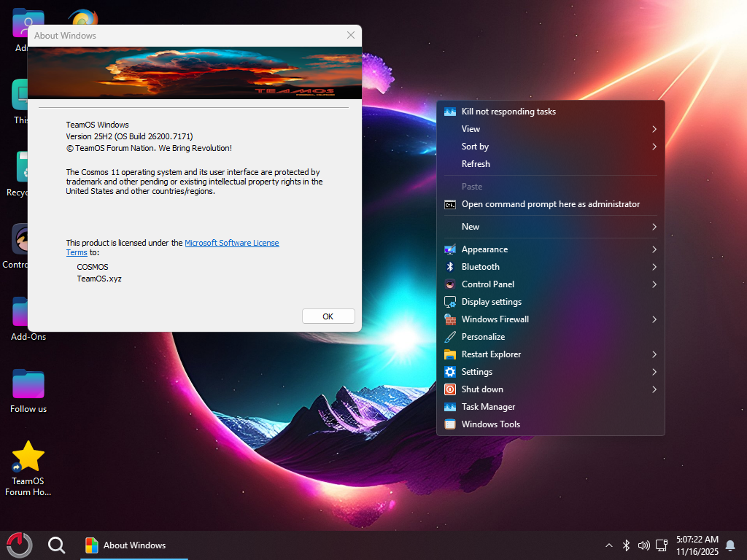747x560 pixels.
Task: Open the Add-Ons desktop folder
Action: 28,313
